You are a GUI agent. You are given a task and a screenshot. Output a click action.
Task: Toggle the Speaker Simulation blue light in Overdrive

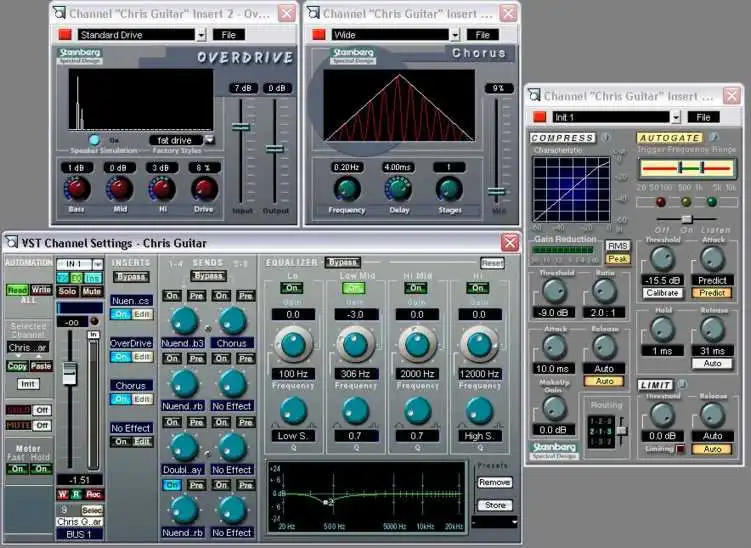pos(94,140)
